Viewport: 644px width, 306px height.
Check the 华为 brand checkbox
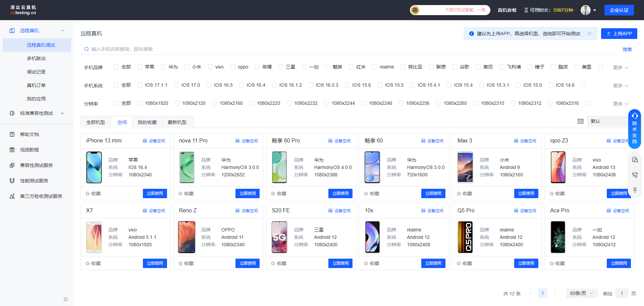coord(163,67)
